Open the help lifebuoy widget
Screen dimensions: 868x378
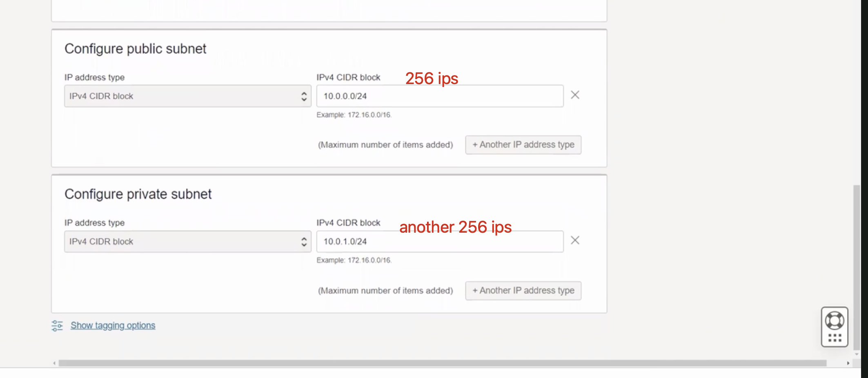(835, 320)
